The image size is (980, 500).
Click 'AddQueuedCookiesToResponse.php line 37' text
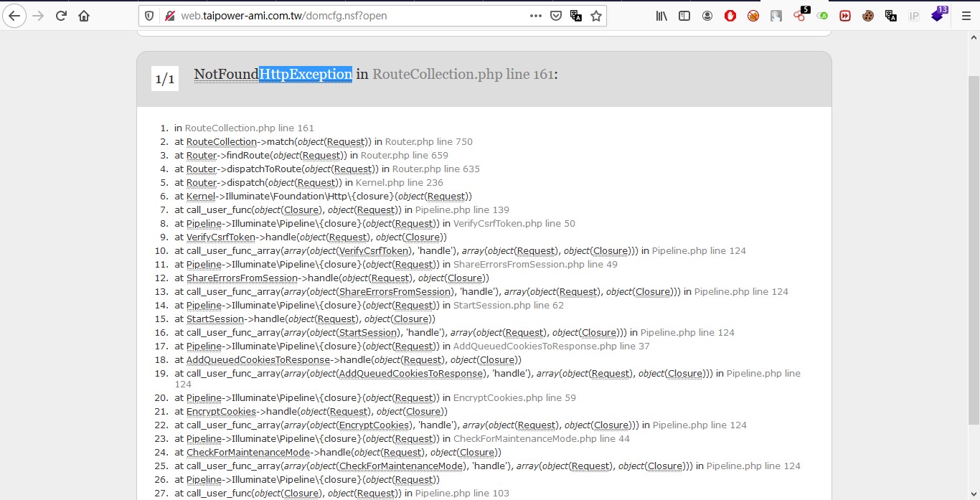pos(552,346)
